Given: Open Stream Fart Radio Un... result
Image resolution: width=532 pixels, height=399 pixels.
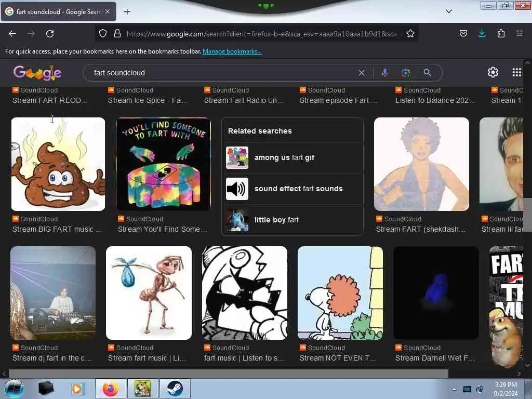Looking at the screenshot, I should coord(244,100).
